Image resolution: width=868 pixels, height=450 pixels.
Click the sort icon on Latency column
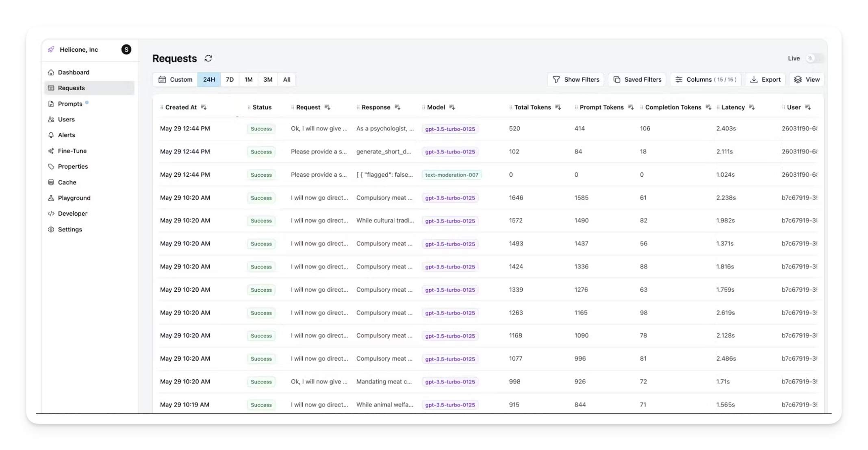(752, 107)
